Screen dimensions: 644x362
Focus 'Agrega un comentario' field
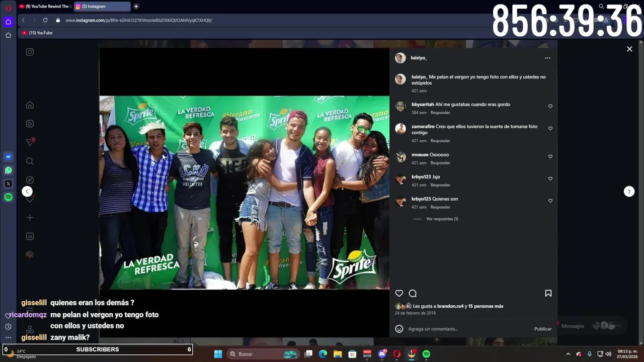tap(468, 329)
